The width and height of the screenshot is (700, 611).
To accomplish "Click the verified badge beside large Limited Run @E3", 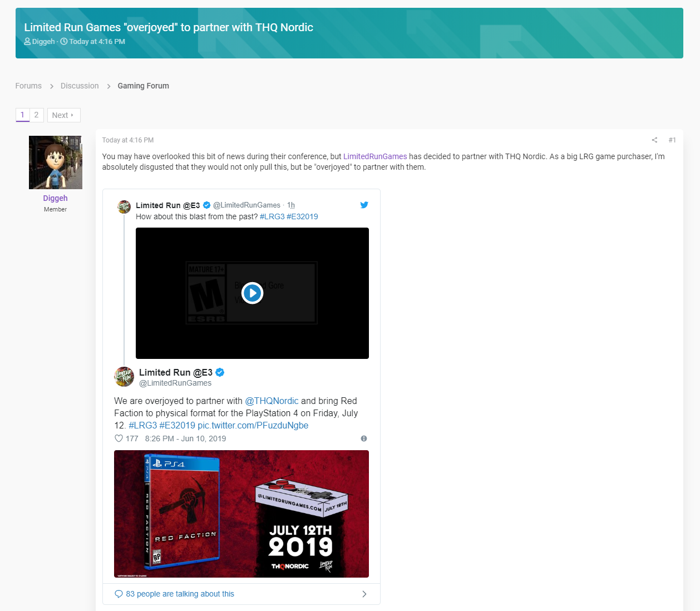I will point(220,372).
